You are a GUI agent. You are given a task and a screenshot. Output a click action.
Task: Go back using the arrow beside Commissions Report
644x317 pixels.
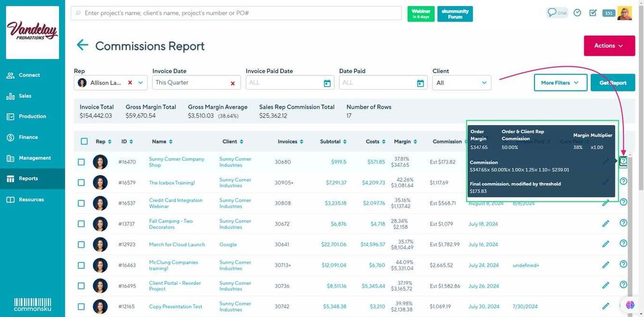(83, 45)
